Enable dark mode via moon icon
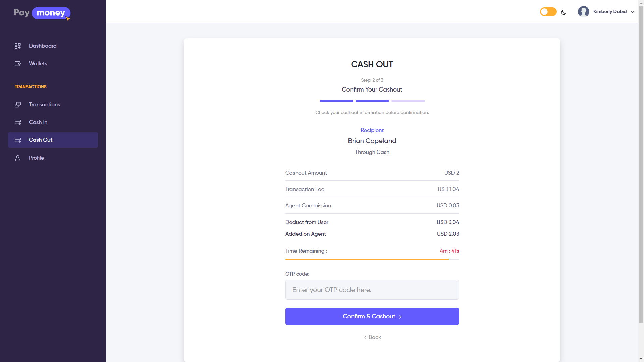The height and width of the screenshot is (362, 644). [563, 12]
